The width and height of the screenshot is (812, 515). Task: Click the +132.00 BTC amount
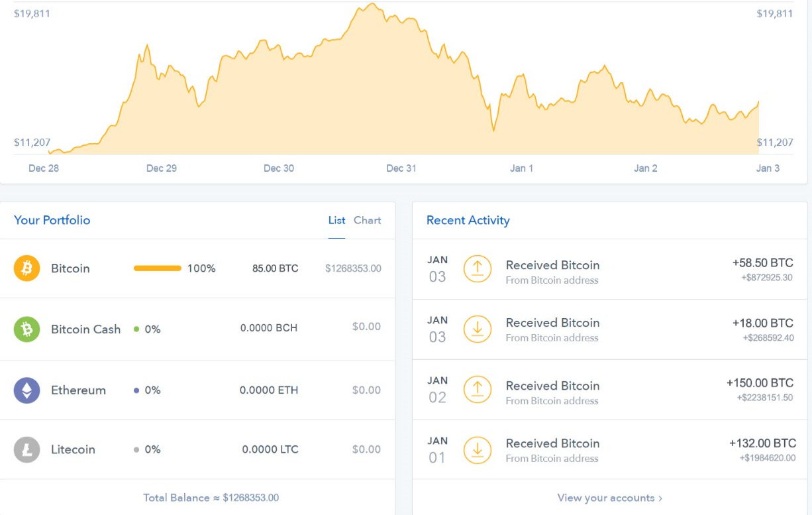pos(762,443)
